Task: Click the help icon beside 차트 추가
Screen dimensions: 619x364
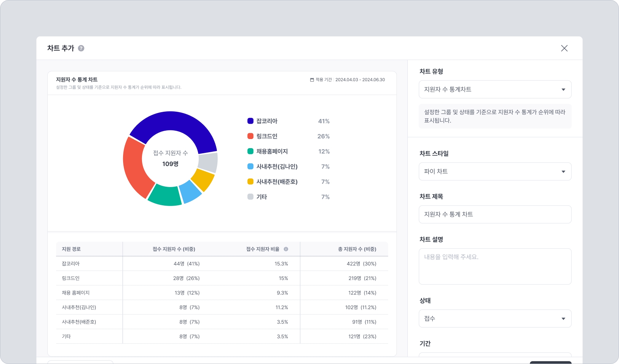Action: pos(81,48)
